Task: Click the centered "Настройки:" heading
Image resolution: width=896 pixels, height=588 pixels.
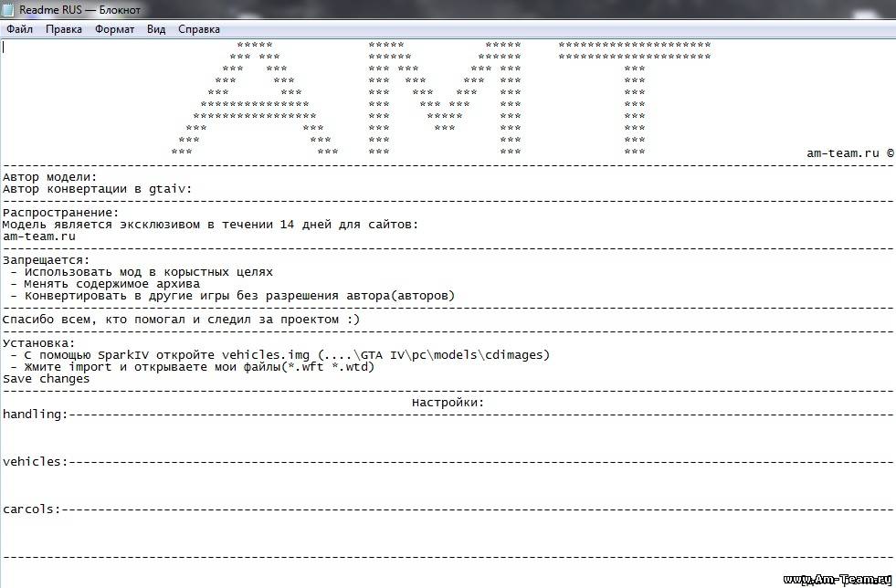Action: [x=448, y=403]
